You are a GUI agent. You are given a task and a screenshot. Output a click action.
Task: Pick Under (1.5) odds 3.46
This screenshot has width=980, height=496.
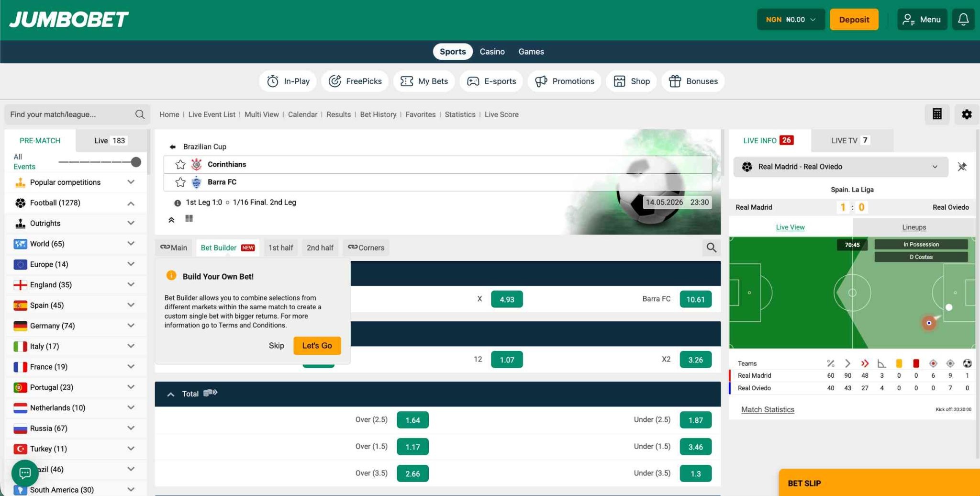click(695, 447)
